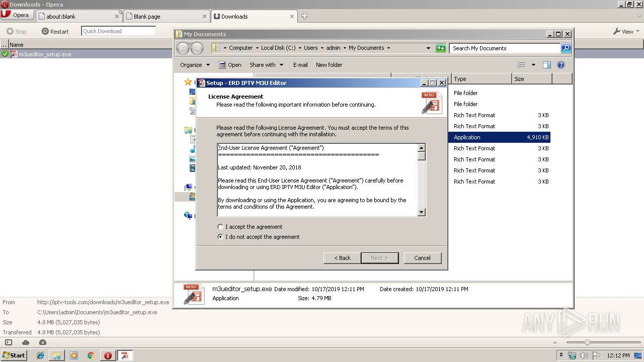Launch Internet Explorer from taskbar

(40, 355)
